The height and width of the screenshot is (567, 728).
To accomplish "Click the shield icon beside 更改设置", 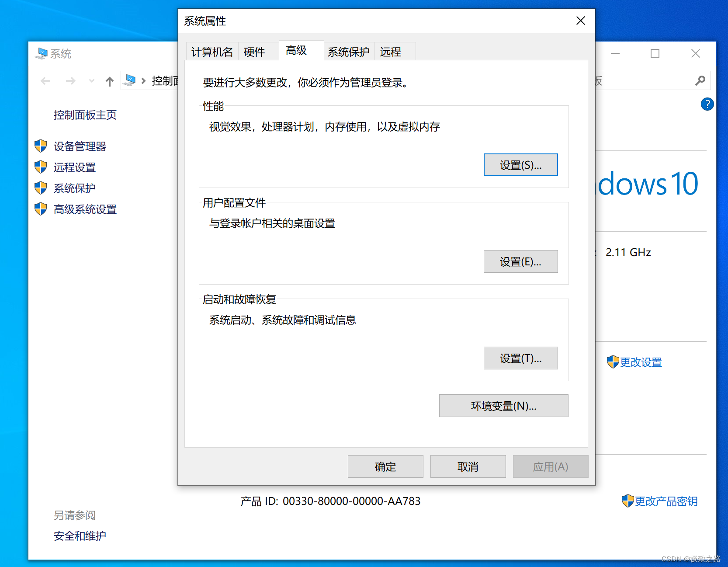I will coord(613,362).
